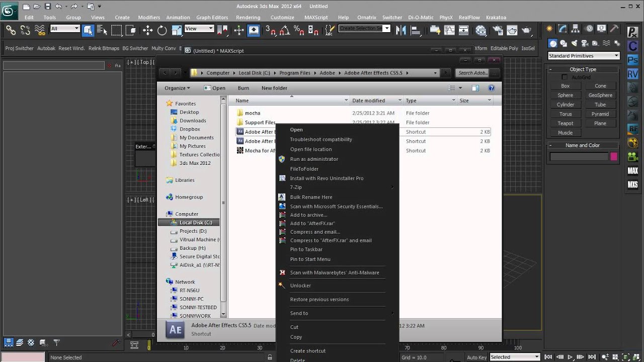Choose the Rectangular Selection Region icon

(117, 30)
